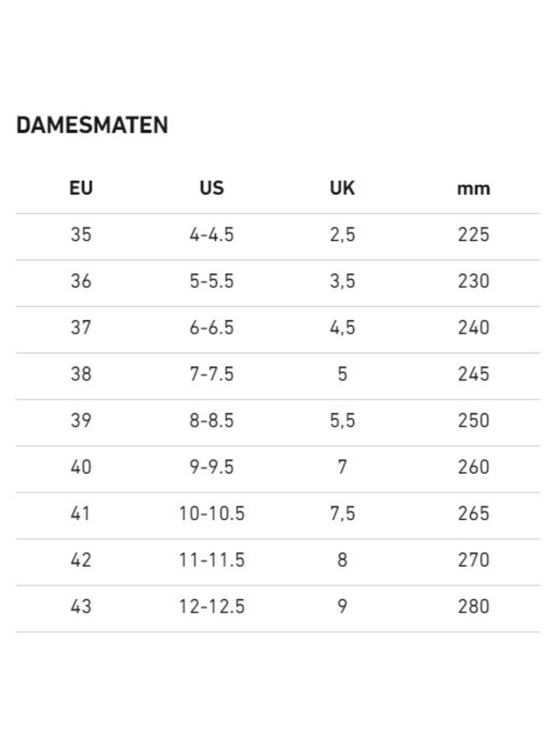Click UK size 7,5 cell

point(342,513)
